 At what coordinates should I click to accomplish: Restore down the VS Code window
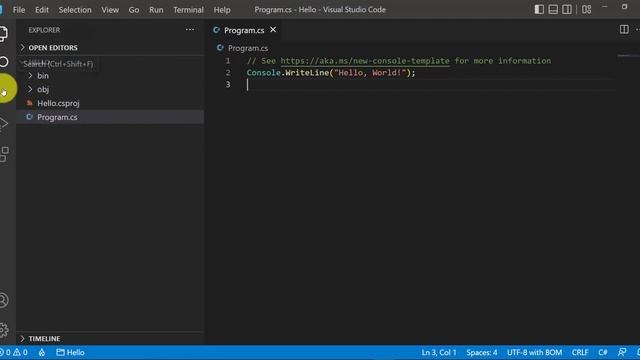pyautogui.click(x=624, y=7)
